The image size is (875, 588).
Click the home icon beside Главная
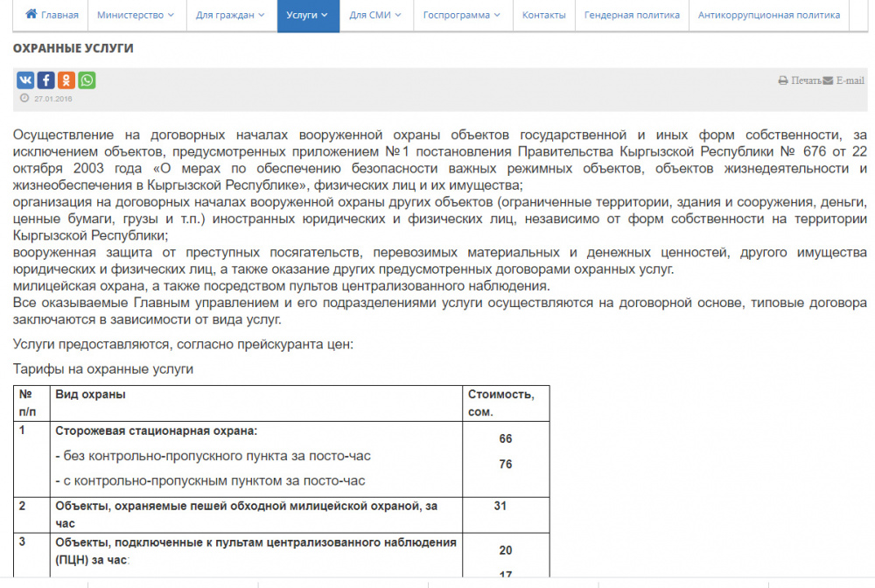(31, 15)
